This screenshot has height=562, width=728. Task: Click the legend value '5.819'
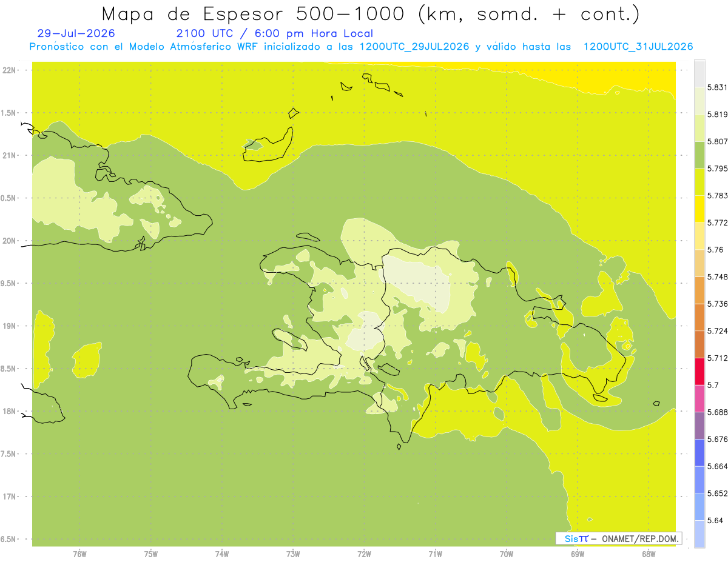click(718, 115)
